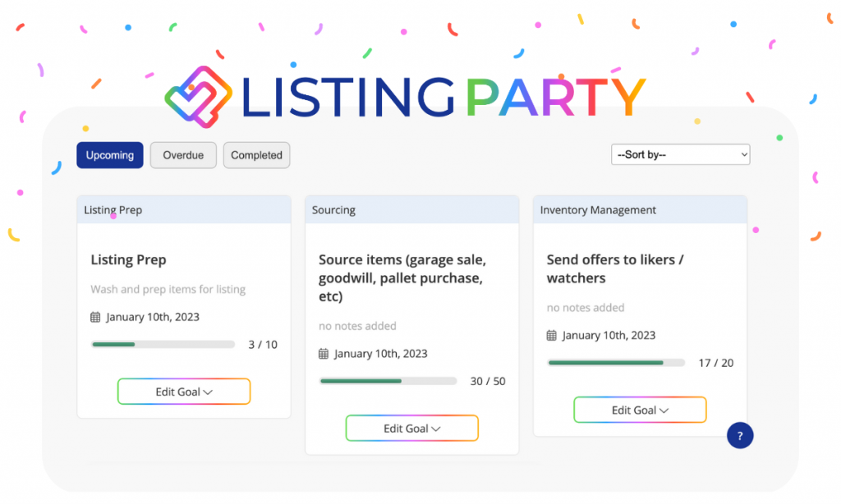Click the 30 / 50 progress bar
The height and width of the screenshot is (504, 841).
[388, 381]
